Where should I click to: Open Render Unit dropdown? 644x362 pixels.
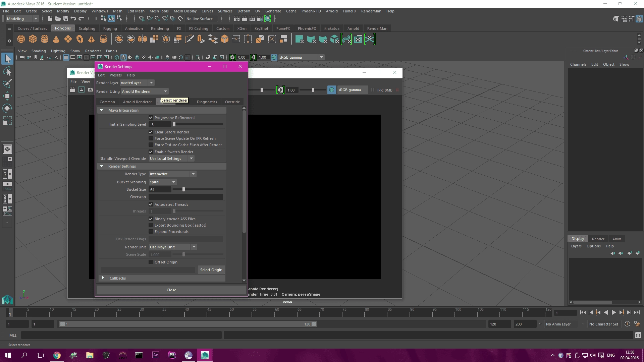173,247
